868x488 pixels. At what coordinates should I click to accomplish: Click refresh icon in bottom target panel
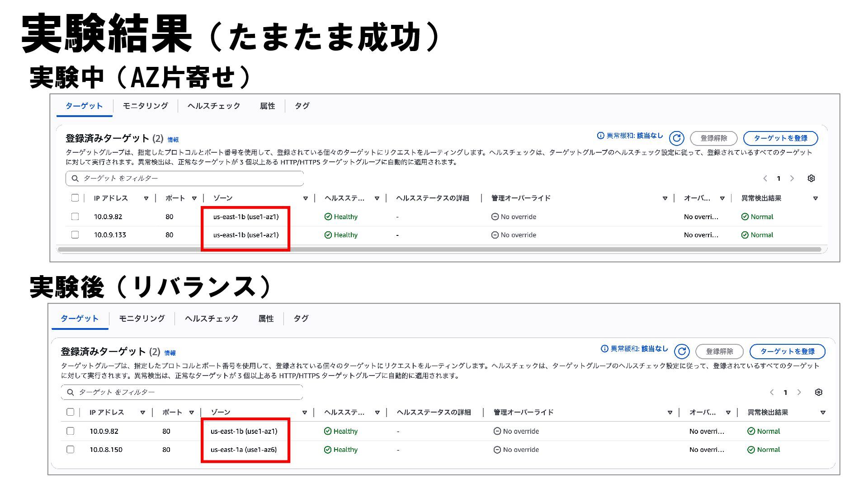pyautogui.click(x=682, y=351)
